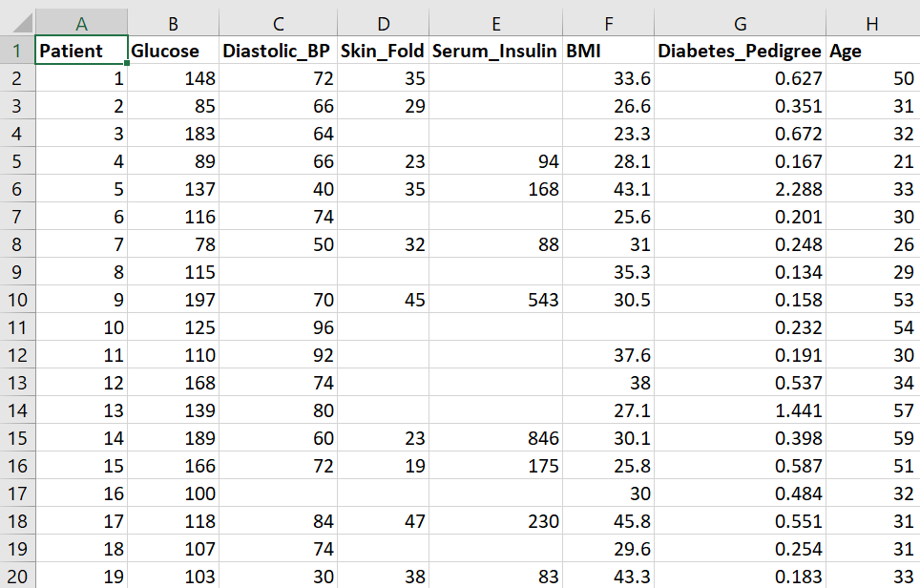Select cell with insulin value 846
The width and height of the screenshot is (920, 588).
click(496, 438)
